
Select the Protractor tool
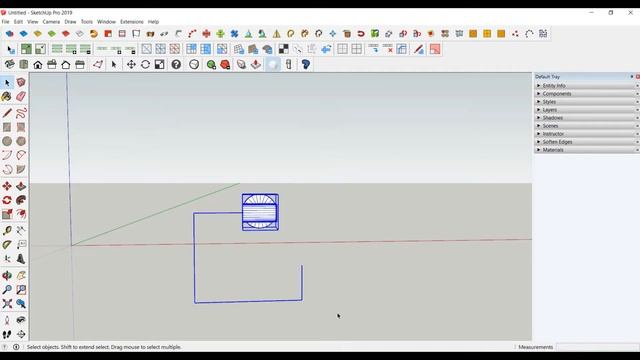pyautogui.click(x=7, y=244)
